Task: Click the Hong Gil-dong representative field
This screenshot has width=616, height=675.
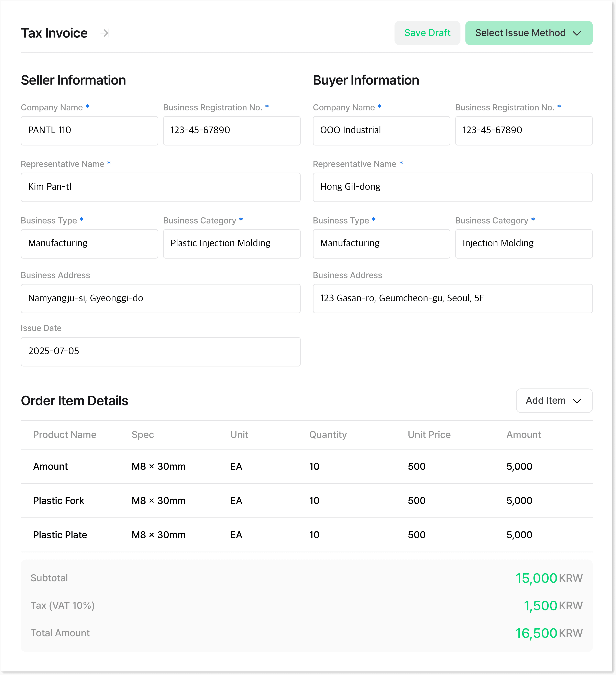Action: click(452, 187)
